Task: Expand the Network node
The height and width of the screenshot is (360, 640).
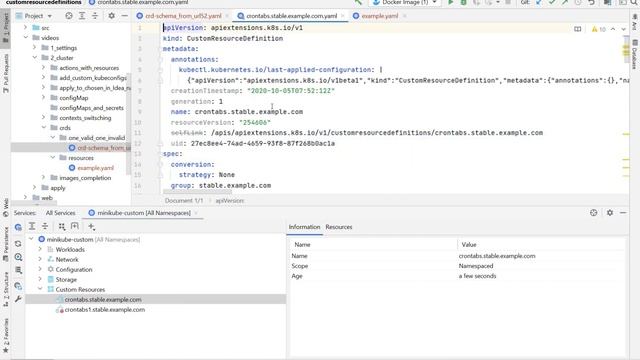Action: (x=40, y=259)
